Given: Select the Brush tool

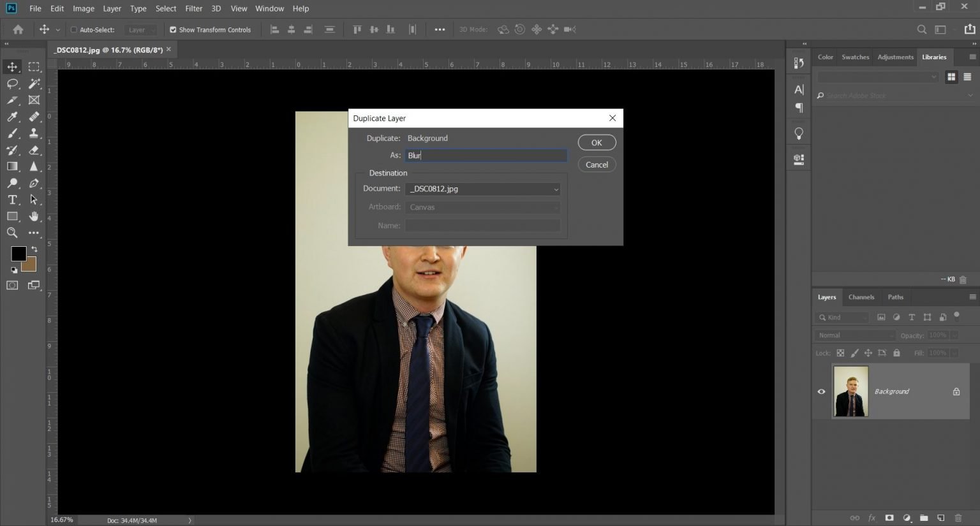Looking at the screenshot, I should 12,133.
